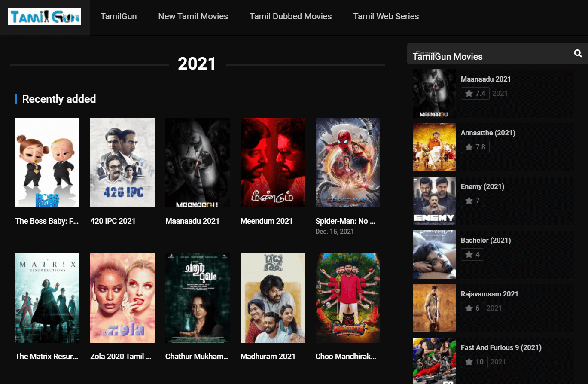Click the star rating 7 badge for Enemy
Screen dimensions: 588x384
472,201
